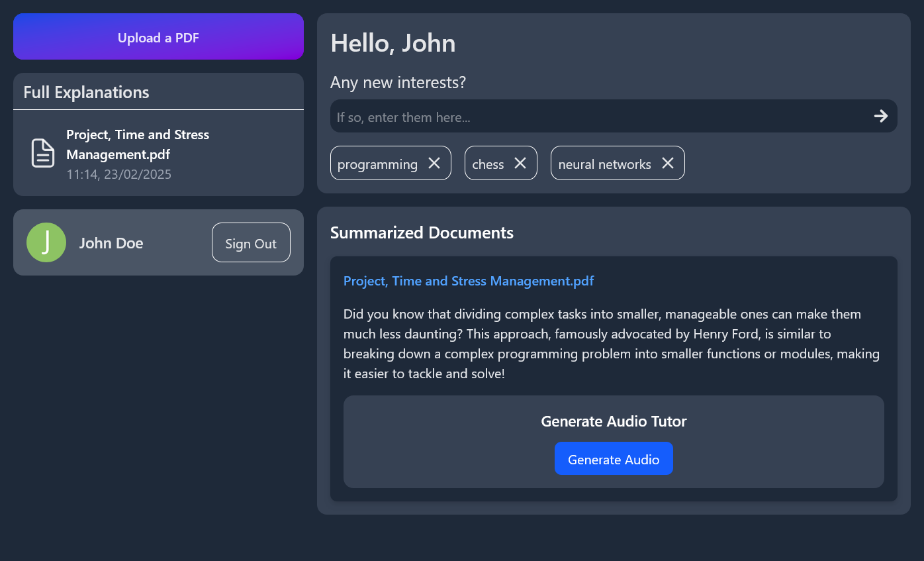Click the Hello, John greeting
This screenshot has height=561, width=924.
coord(393,43)
